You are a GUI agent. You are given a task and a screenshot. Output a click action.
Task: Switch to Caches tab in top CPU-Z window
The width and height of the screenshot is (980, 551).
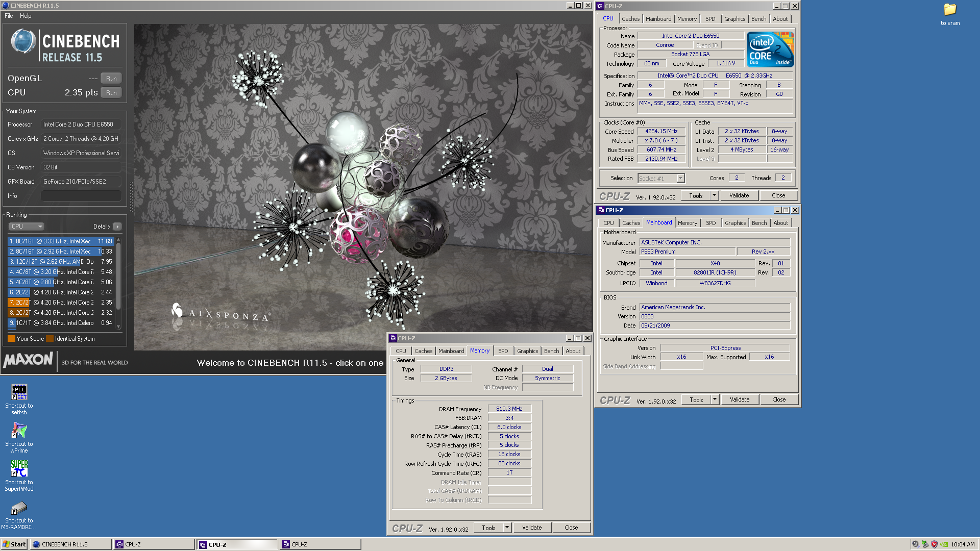[630, 19]
